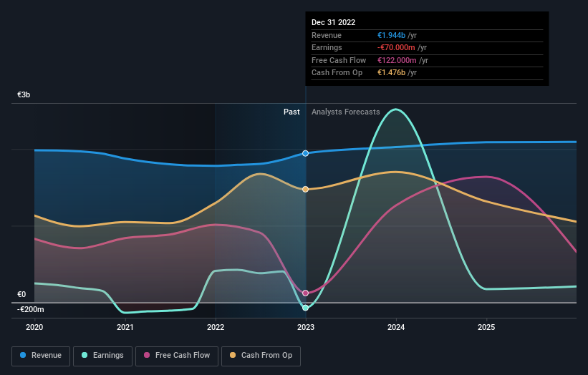Screen dimensions: 588x375
Task: Click the Free Cash Flow marker at 2023
Action: 306,293
